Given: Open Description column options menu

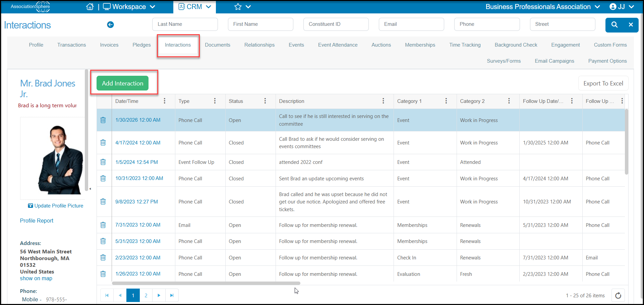Looking at the screenshot, I should [x=383, y=101].
